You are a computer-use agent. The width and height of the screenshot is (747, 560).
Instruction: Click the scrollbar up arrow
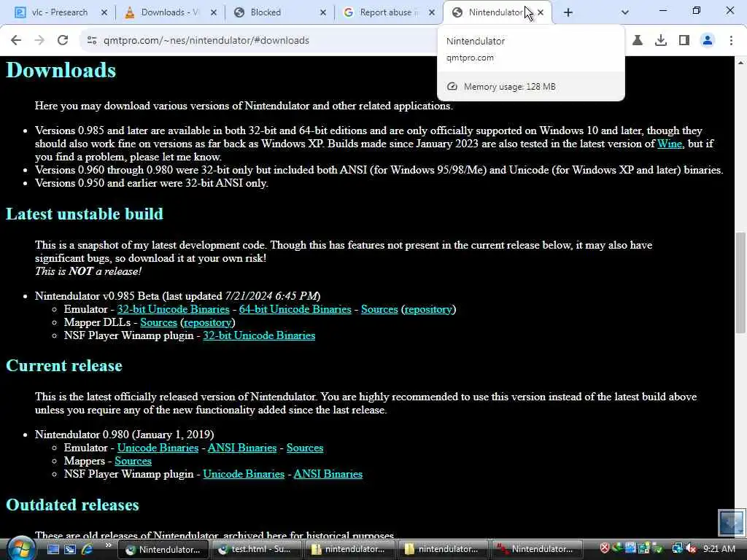pyautogui.click(x=740, y=63)
